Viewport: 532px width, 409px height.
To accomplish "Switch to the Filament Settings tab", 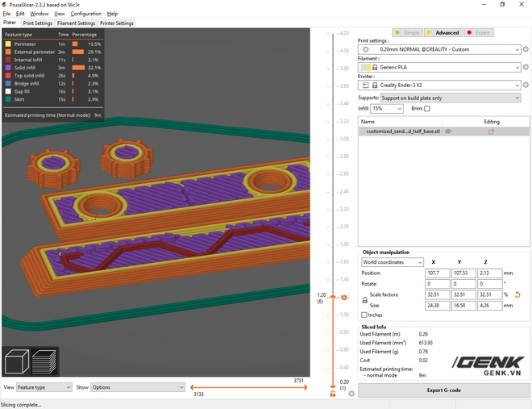I will click(x=76, y=23).
